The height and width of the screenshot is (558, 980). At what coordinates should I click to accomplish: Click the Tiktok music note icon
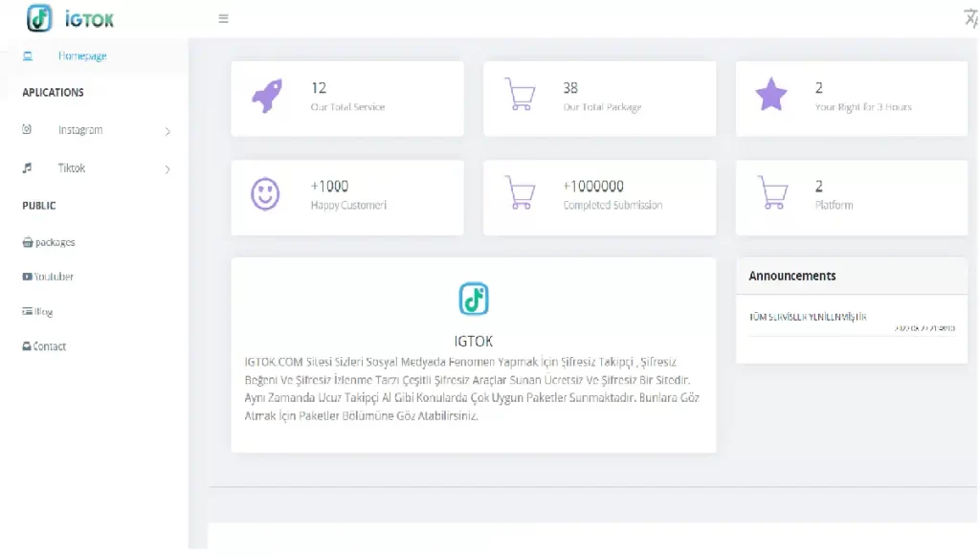coord(27,167)
